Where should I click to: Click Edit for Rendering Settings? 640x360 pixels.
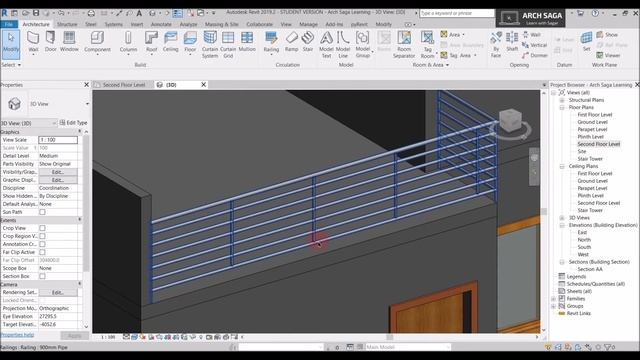[58, 293]
